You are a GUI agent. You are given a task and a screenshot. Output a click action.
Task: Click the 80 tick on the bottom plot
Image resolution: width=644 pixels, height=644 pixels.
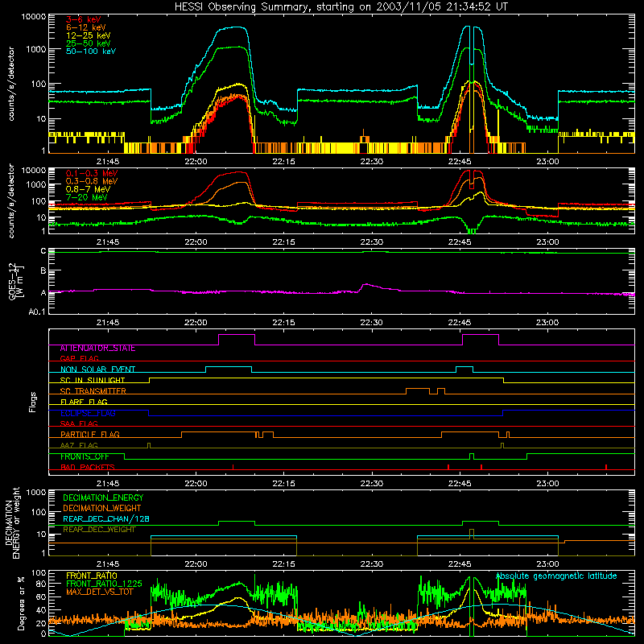tap(41, 584)
